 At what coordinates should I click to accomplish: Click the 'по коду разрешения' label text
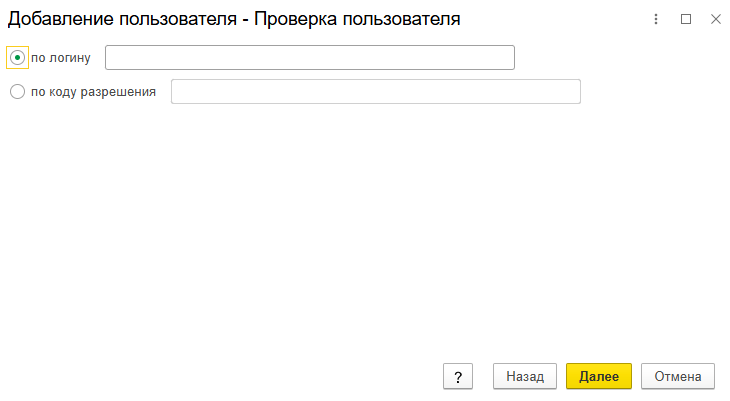pyautogui.click(x=93, y=92)
